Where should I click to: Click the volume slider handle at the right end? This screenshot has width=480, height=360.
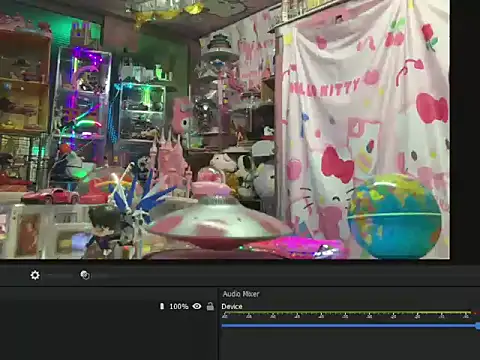click(478, 326)
